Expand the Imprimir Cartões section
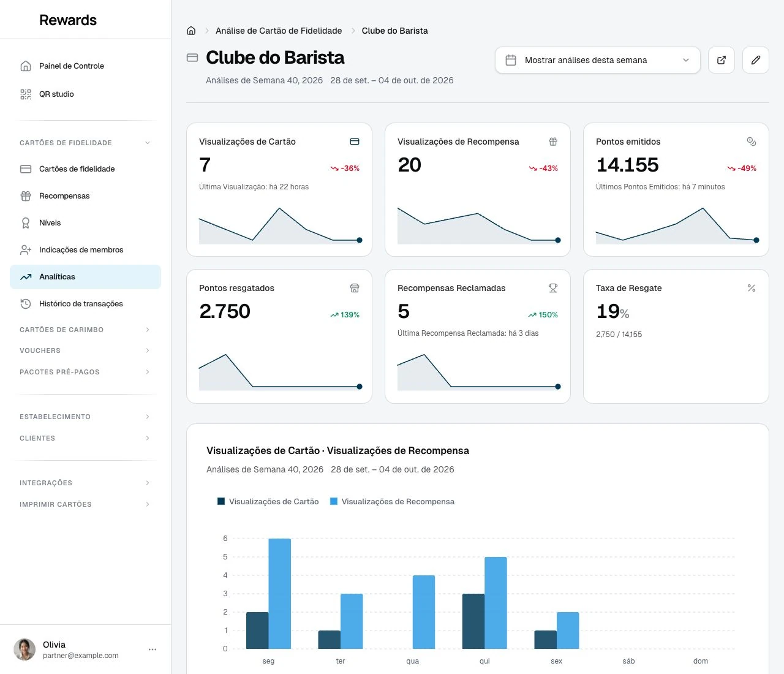Screen dimensions: 784x674 pyautogui.click(x=85, y=504)
